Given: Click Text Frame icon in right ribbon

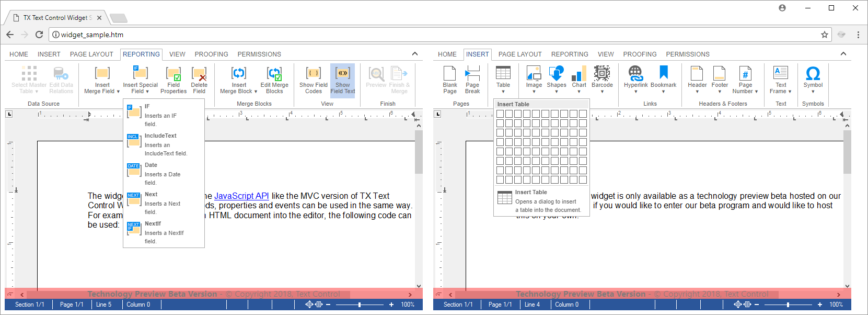Looking at the screenshot, I should [x=781, y=73].
